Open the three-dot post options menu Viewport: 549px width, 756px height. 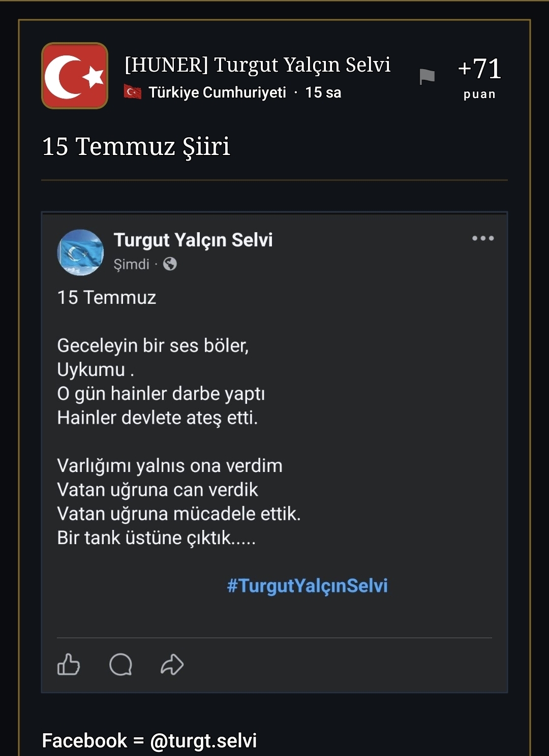pos(483,238)
